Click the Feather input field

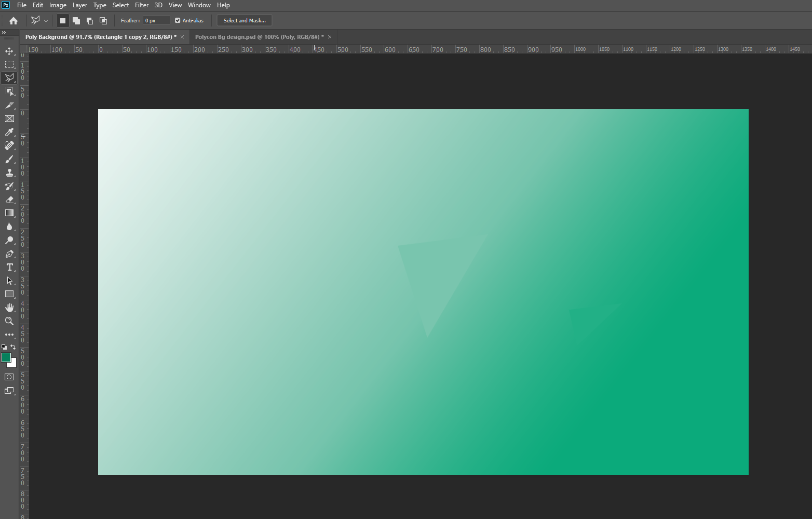tap(156, 21)
